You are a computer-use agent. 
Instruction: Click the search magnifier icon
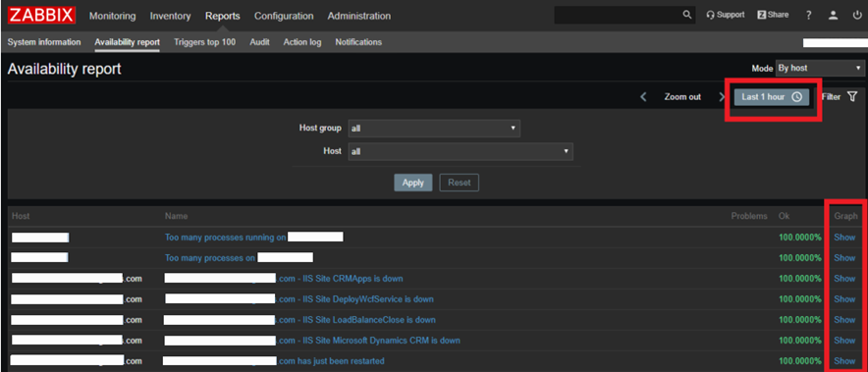coord(687,15)
